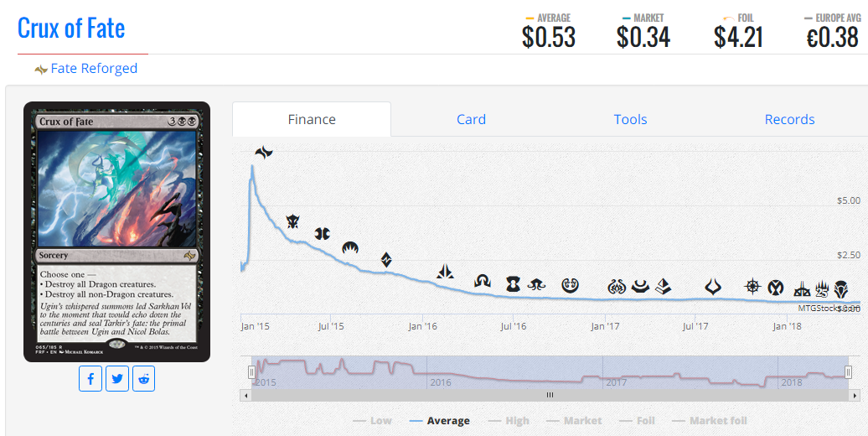Share the card on Reddit

pyautogui.click(x=144, y=379)
